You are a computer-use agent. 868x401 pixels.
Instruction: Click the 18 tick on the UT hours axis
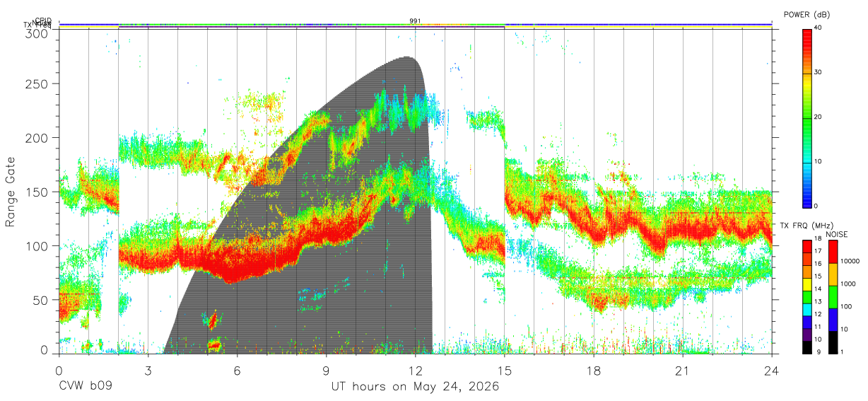pyautogui.click(x=594, y=371)
